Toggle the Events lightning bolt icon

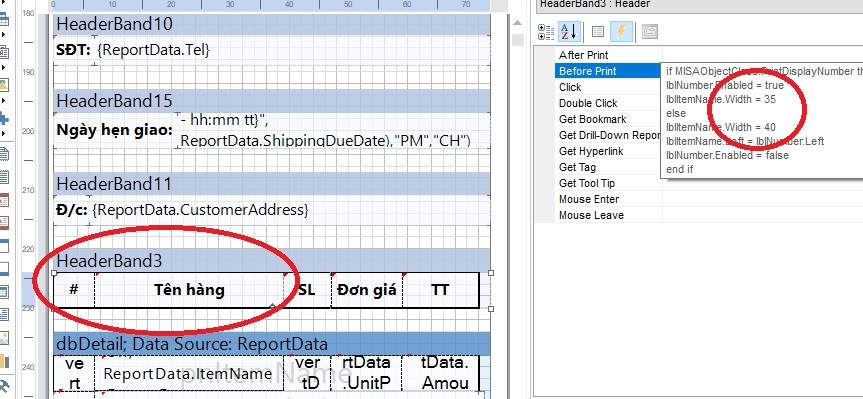621,32
